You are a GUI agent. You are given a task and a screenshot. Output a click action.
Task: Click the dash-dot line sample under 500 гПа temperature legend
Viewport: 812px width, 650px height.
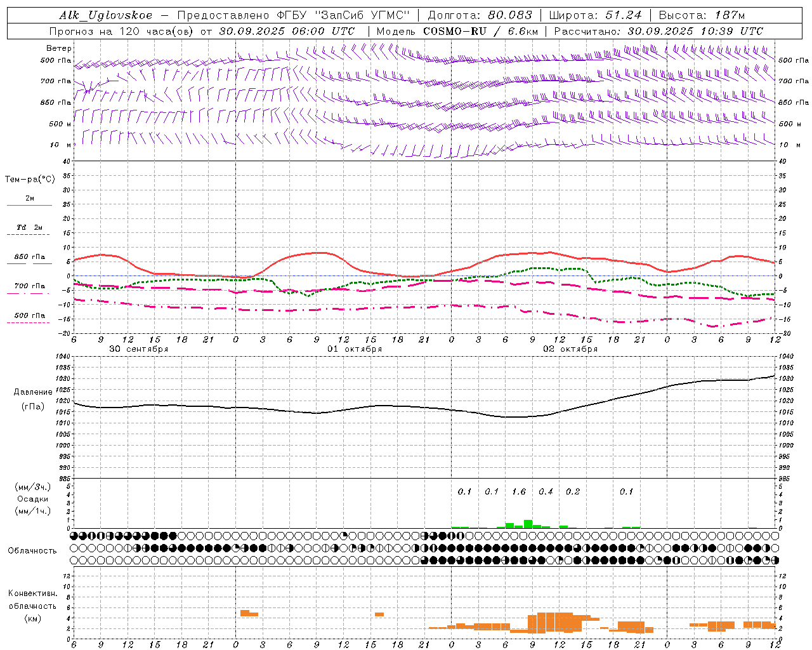(29, 323)
